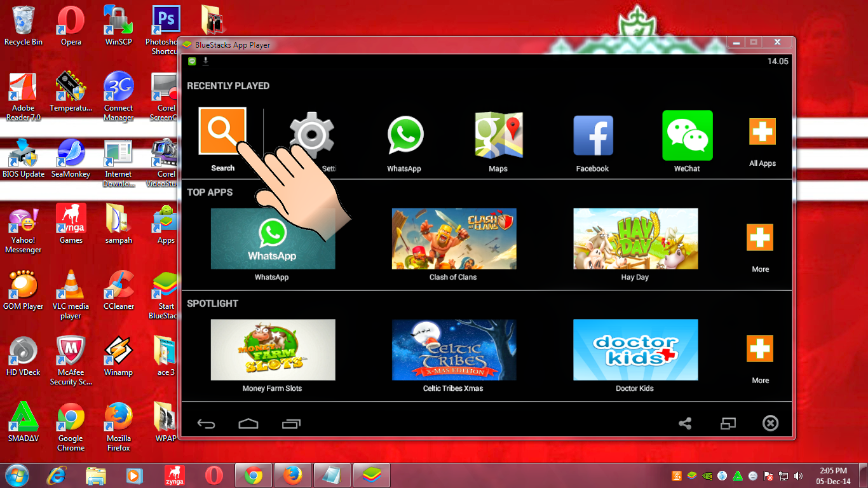Click the volume speaker tray icon

coord(798,475)
